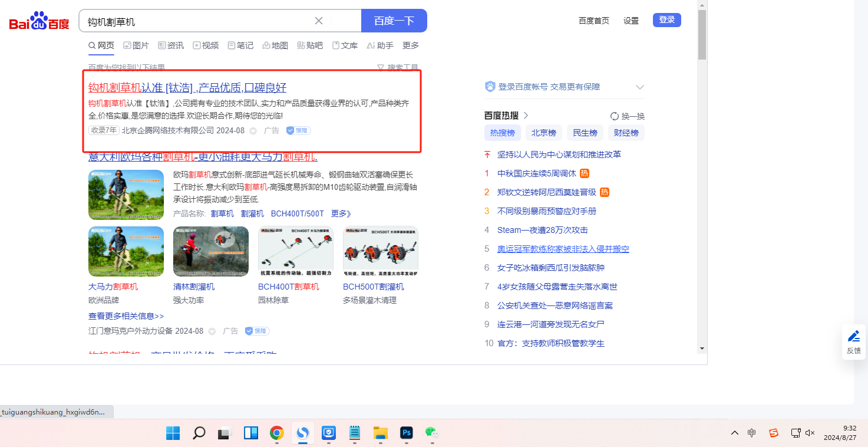
Task: Open the 搜索工具 filter dropdown
Action: [398, 68]
